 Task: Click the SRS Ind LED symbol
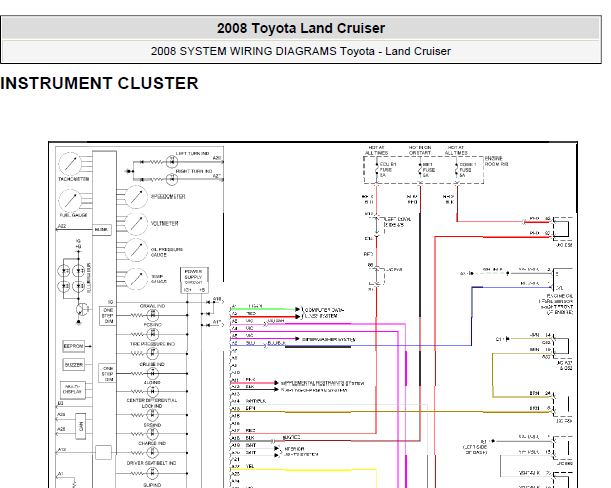tap(152, 434)
